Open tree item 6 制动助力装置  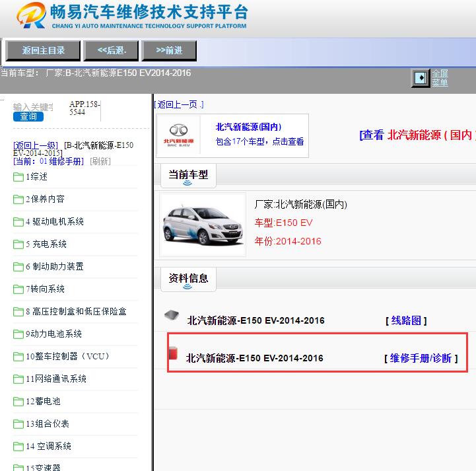coord(55,267)
